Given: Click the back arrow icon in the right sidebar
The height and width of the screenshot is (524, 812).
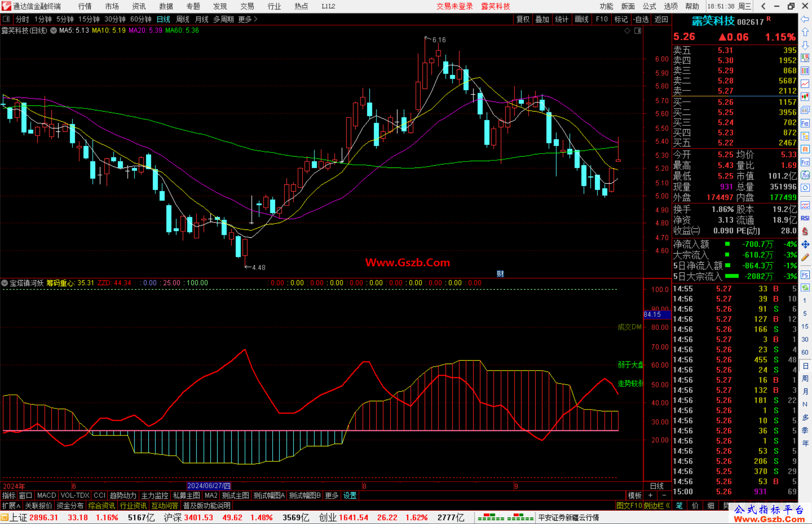Looking at the screenshot, I should point(805,19).
